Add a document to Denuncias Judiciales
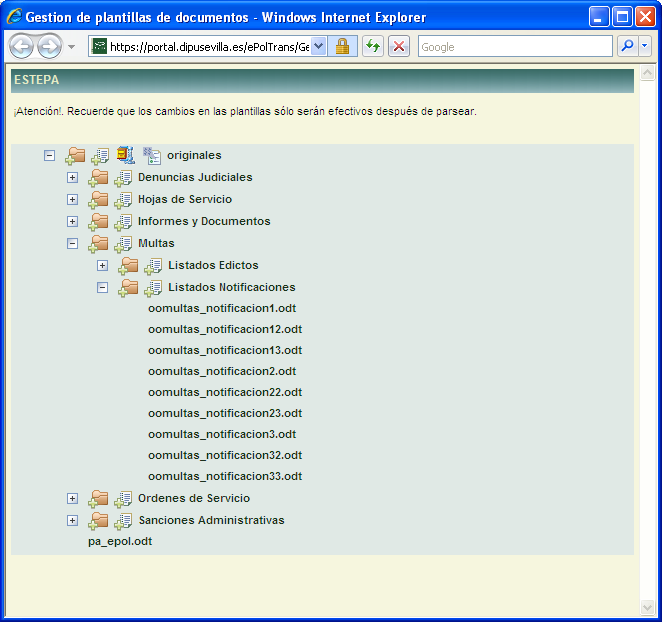The height and width of the screenshot is (622, 662). point(123,178)
